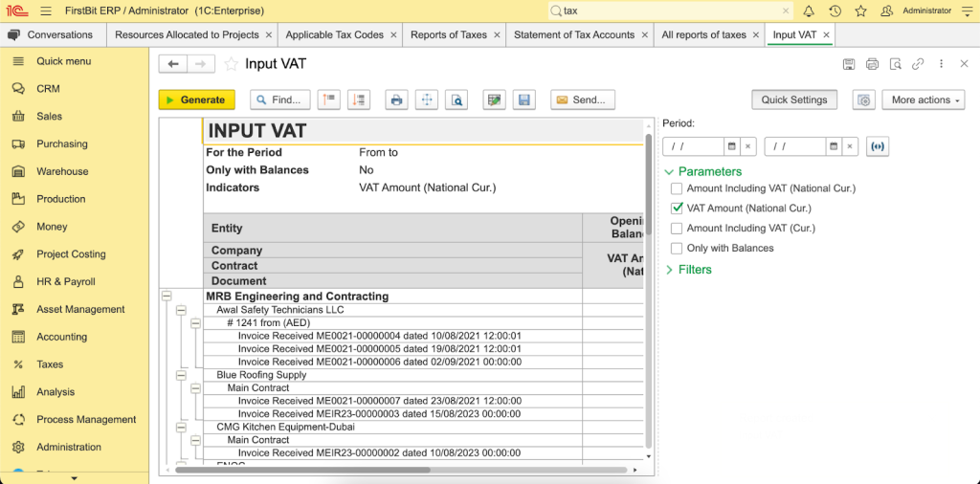Open the three-dot more menu

pos(942,64)
